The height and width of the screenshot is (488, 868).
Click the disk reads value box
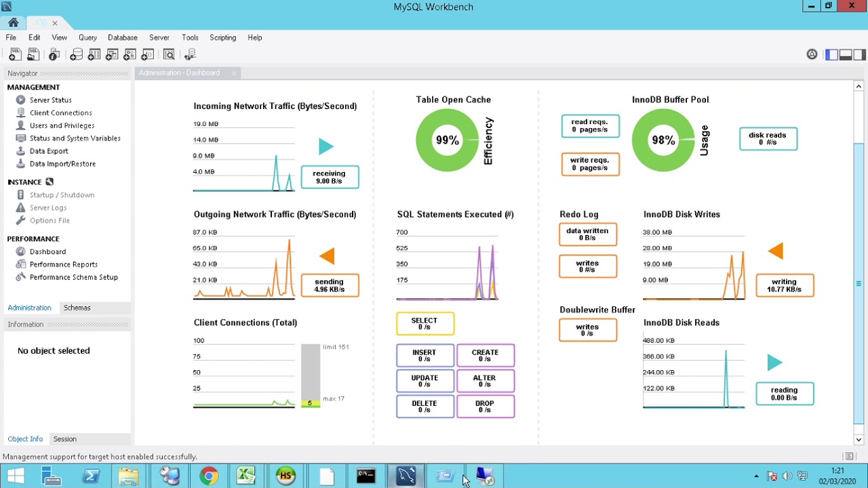click(768, 138)
